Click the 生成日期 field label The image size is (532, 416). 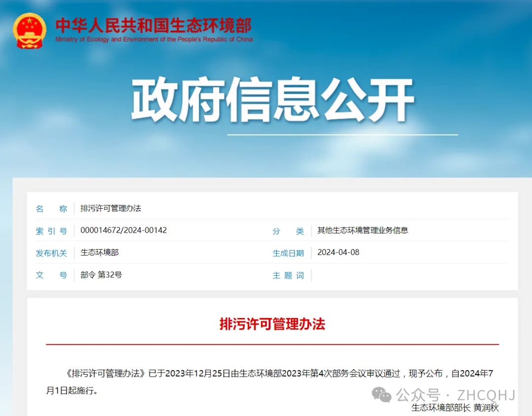[288, 253]
